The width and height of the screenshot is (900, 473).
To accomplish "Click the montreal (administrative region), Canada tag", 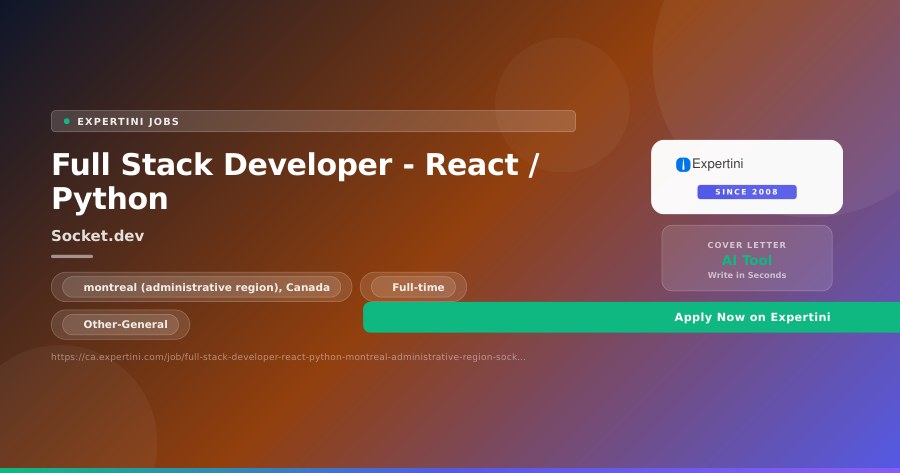I will (201, 287).
